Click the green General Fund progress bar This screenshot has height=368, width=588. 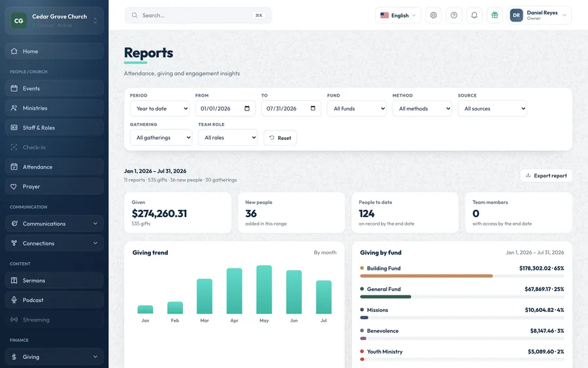coord(385,297)
